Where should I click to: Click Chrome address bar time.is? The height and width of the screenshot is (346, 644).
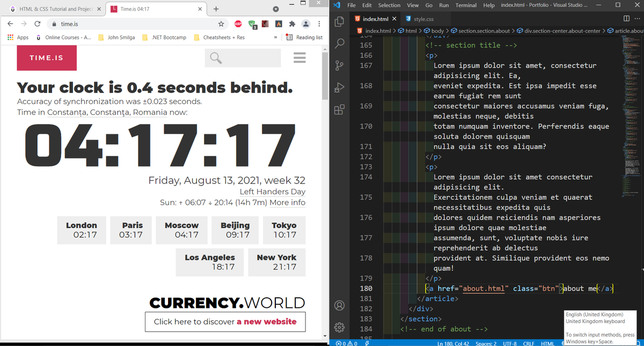point(137,24)
